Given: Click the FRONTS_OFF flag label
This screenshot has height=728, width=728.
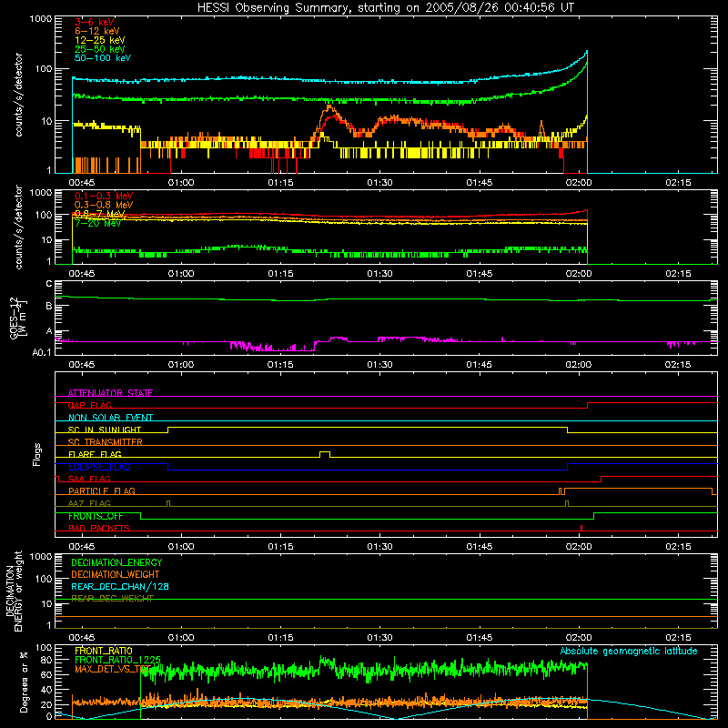Looking at the screenshot, I should (96, 516).
